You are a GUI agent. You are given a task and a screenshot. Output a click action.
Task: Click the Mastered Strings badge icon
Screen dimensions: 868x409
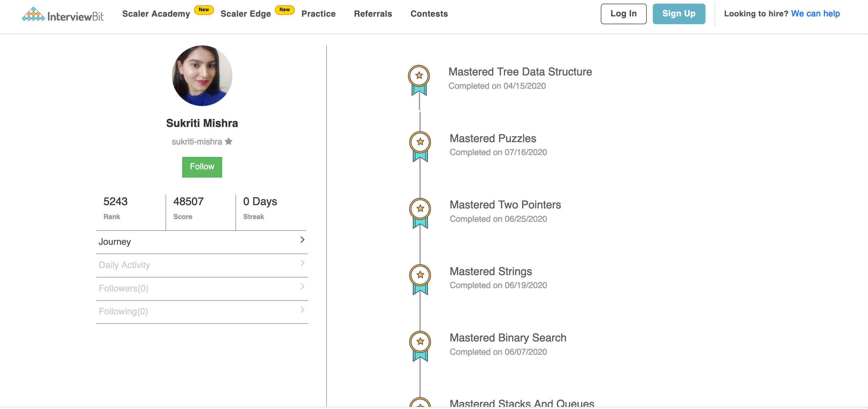pos(420,280)
